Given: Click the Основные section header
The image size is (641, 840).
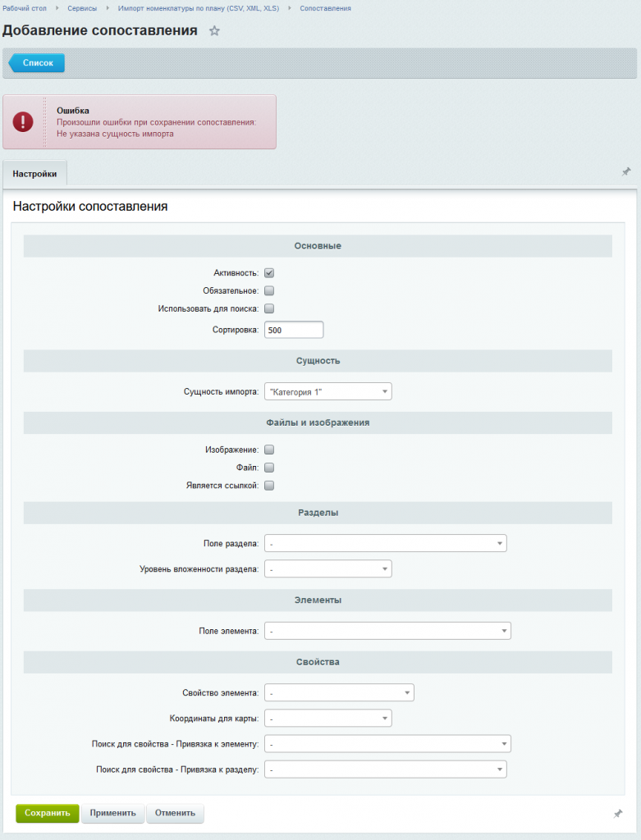Looking at the screenshot, I should (318, 246).
